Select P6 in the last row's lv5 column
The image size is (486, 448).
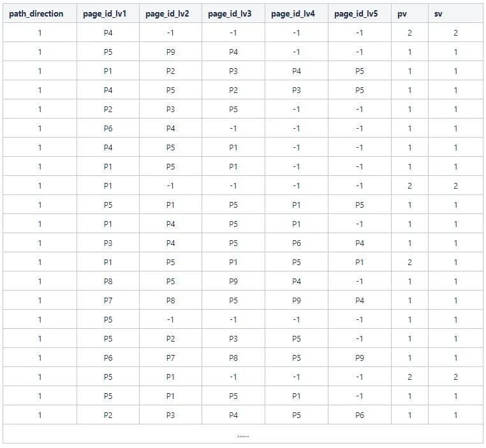[x=360, y=415]
